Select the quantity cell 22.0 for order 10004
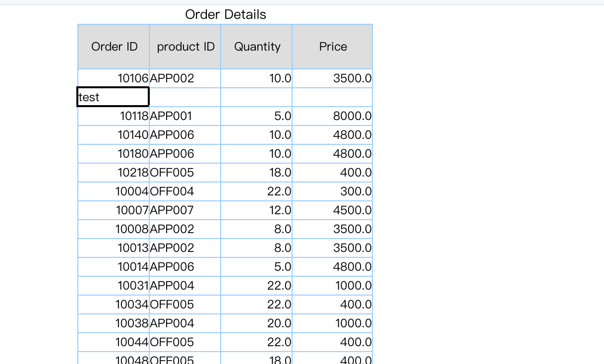 [257, 191]
